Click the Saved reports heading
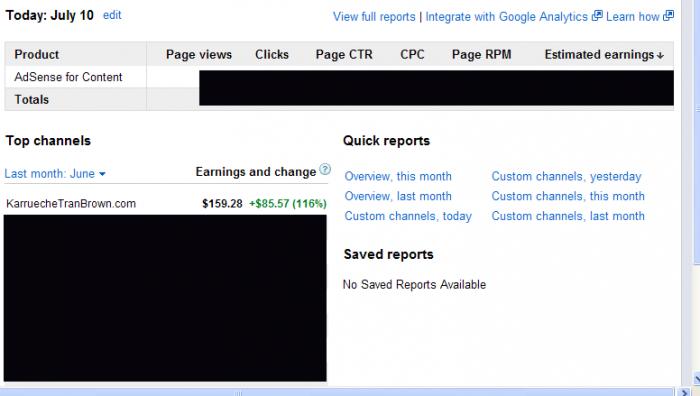Image resolution: width=700 pixels, height=396 pixels. pos(388,254)
